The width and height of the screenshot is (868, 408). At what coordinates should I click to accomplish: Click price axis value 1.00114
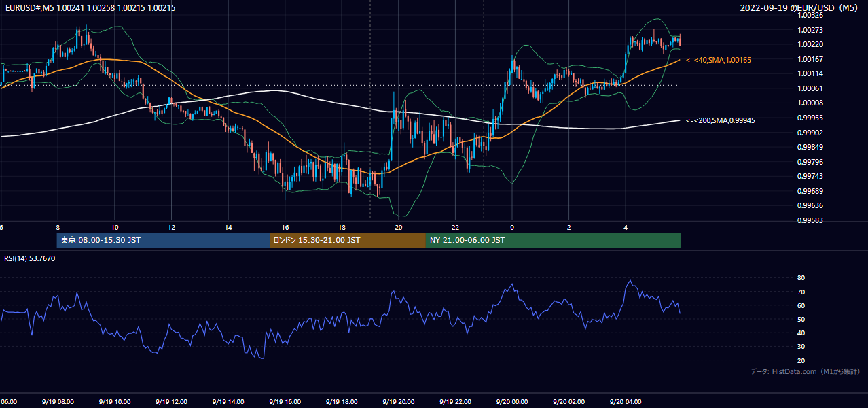coord(809,73)
